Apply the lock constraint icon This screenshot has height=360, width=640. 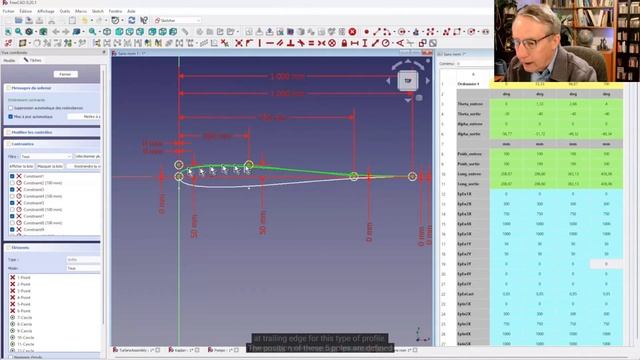[x=344, y=43]
